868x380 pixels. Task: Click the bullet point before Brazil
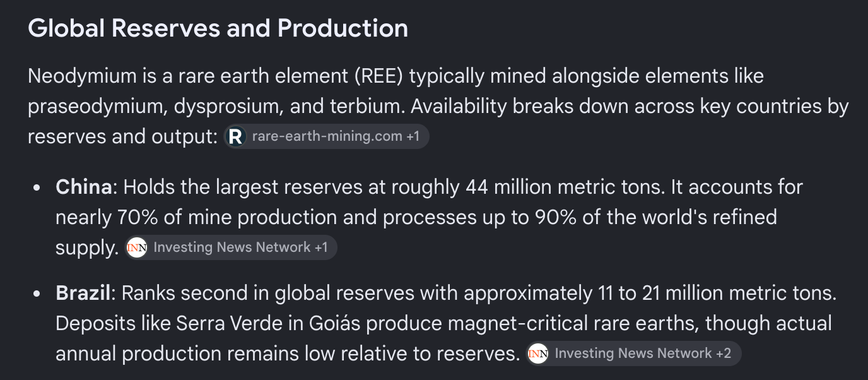click(38, 294)
